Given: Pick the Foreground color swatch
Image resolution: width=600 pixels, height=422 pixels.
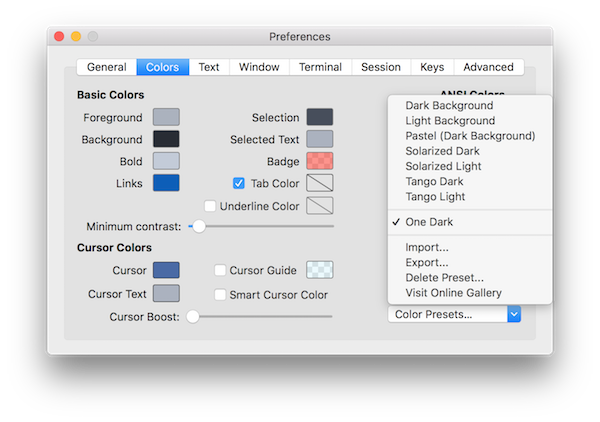Looking at the screenshot, I should click(x=166, y=117).
